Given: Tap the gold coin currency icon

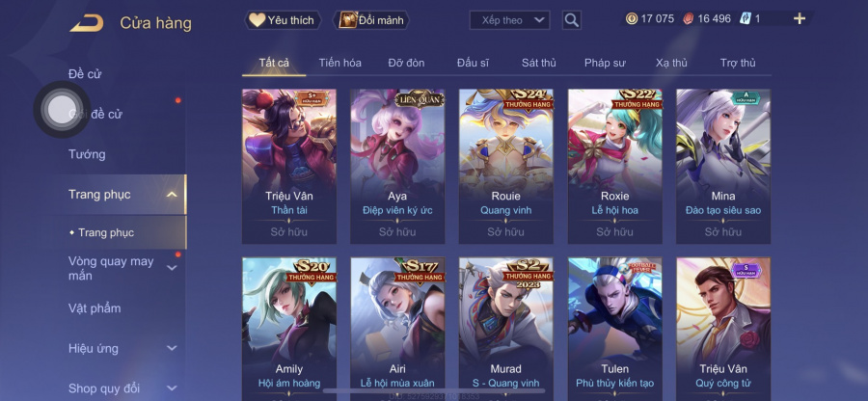Looking at the screenshot, I should [x=632, y=19].
